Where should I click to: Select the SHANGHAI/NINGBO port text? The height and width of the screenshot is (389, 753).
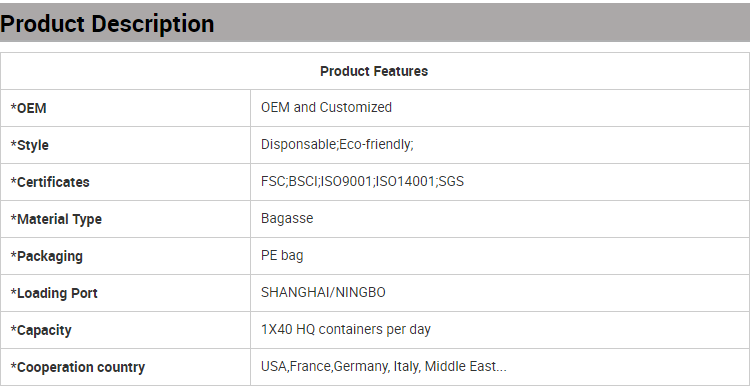pyautogui.click(x=323, y=292)
